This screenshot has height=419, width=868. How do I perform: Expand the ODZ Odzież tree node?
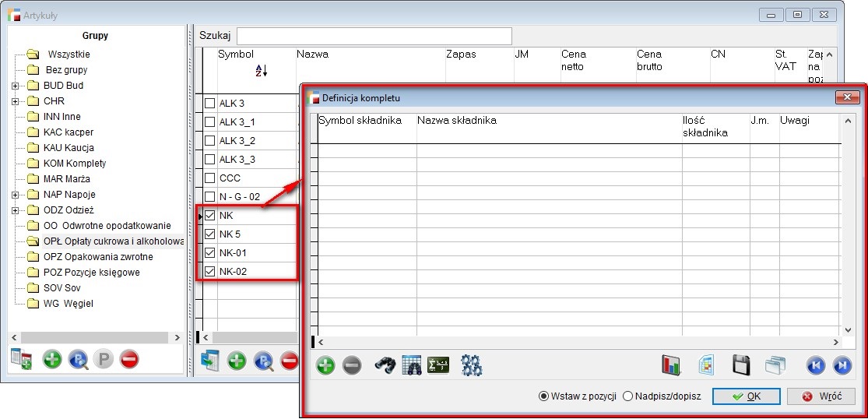pyautogui.click(x=16, y=210)
